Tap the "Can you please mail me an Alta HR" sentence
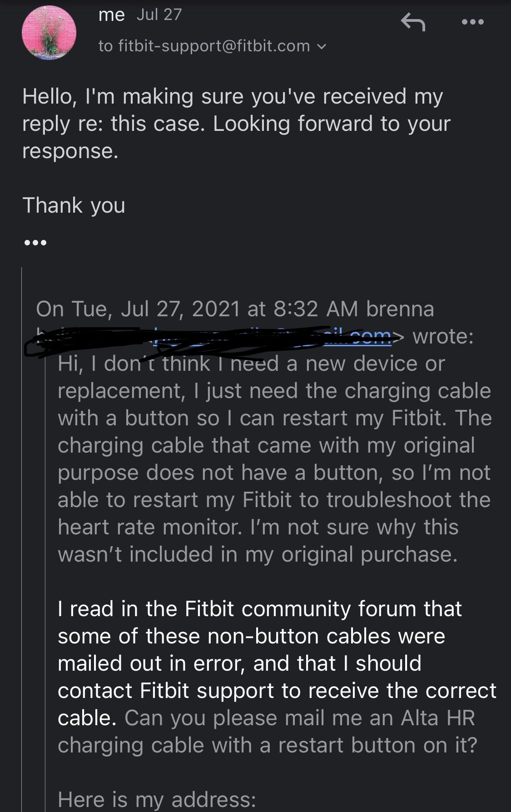Image resolution: width=511 pixels, height=812 pixels. point(300,718)
